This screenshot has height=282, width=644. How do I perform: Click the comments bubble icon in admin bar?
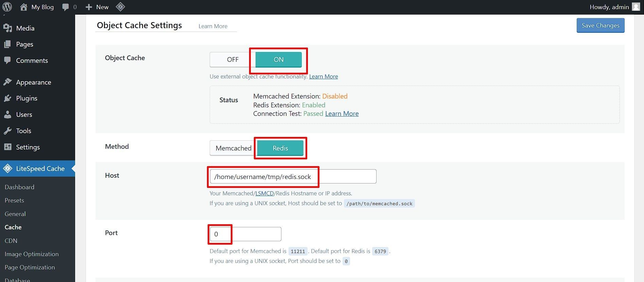coord(66,7)
